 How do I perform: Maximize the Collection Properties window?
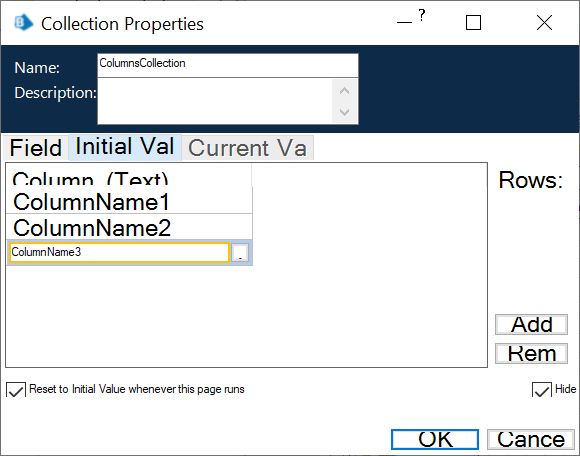coord(473,23)
